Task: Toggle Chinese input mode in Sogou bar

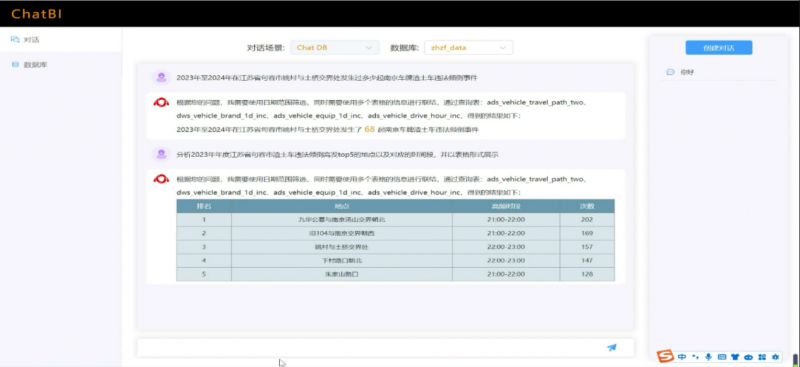Action: pyautogui.click(x=682, y=357)
